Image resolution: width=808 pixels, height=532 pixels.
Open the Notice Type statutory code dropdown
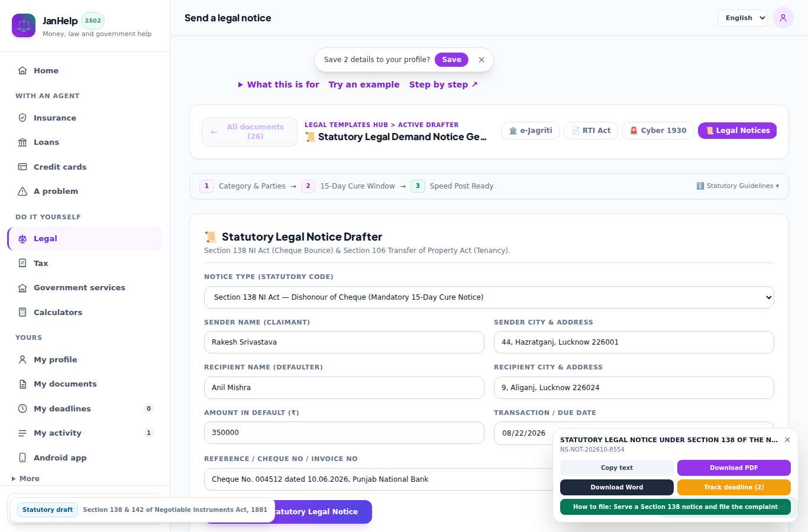[x=489, y=297]
